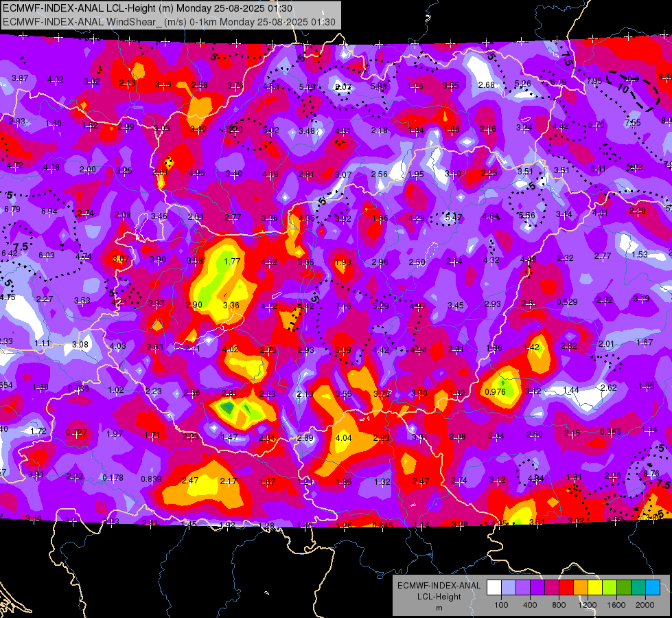Click the wind shear value 5.29
This screenshot has height=618, width=672.
[x=380, y=306]
